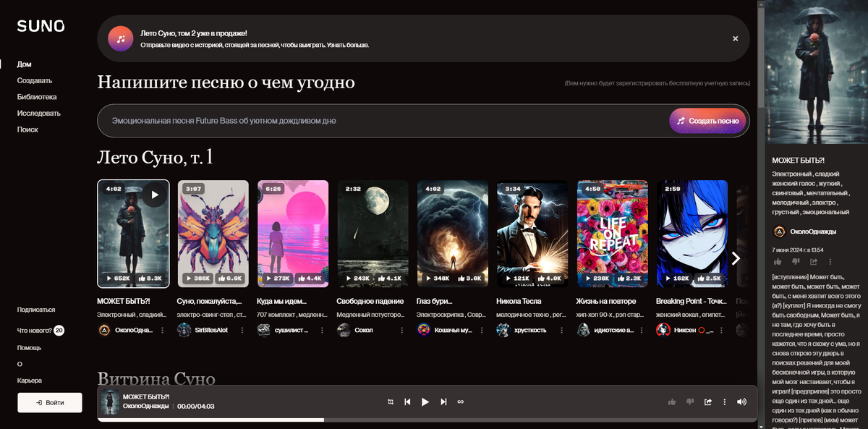The image size is (868, 429).
Task: Open options menu beside Сокол
Action: 401,330
